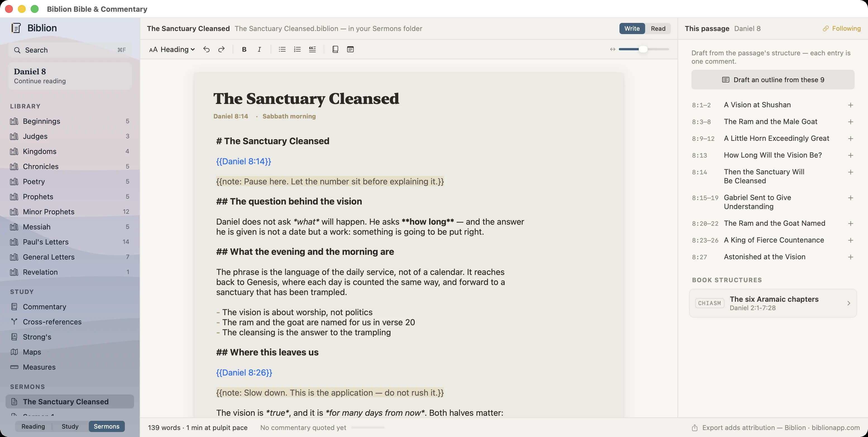Add A King of Fierce Countenance entry
The height and width of the screenshot is (437, 868).
coord(850,240)
